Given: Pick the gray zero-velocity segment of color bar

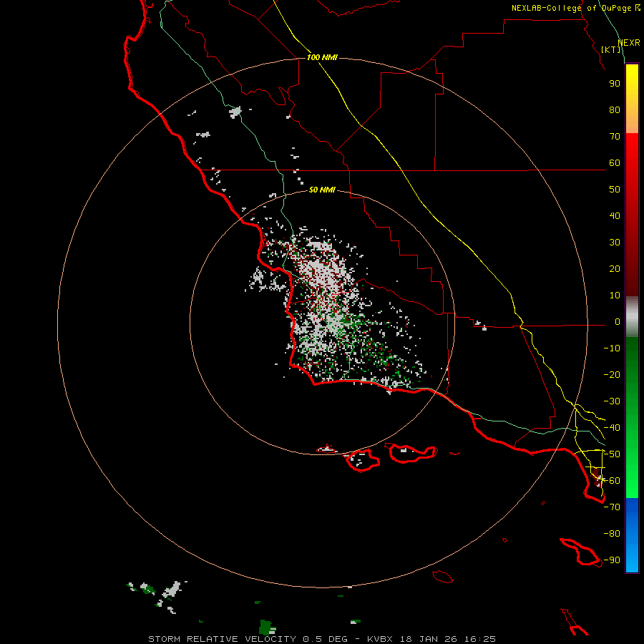Looking at the screenshot, I should point(632,317).
